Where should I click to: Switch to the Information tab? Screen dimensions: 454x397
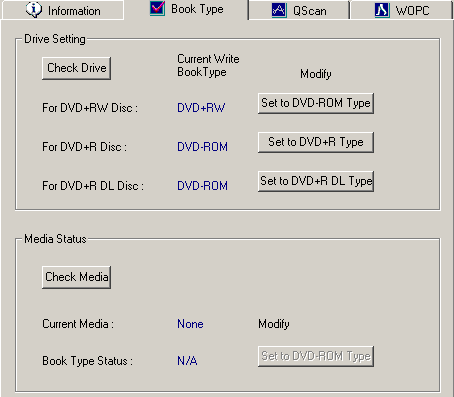pos(63,10)
